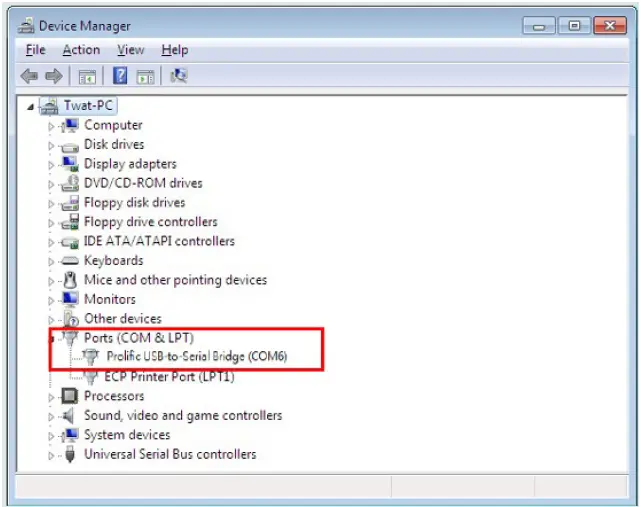Select the Display adapters label
Screen dimensions: 641x507
point(130,164)
